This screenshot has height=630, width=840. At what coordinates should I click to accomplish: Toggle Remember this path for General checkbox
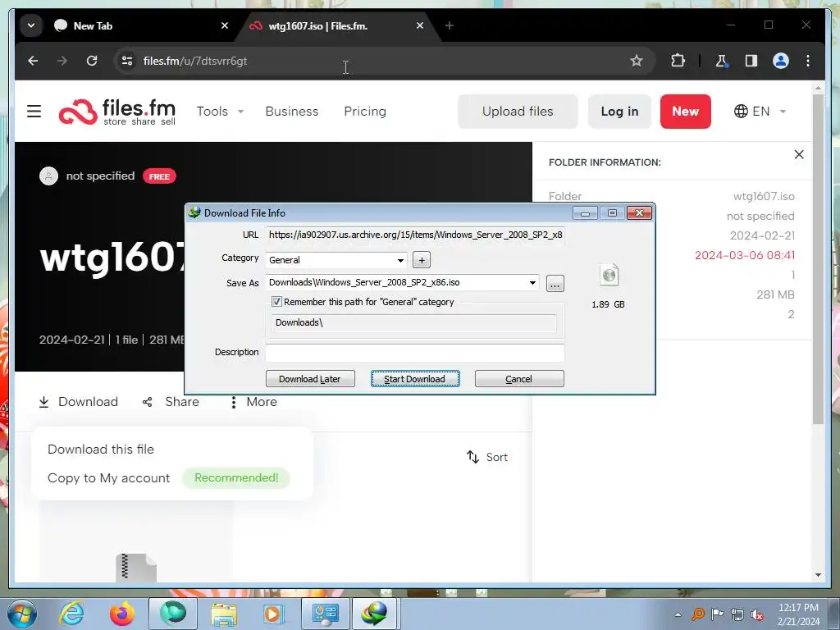[x=276, y=302]
